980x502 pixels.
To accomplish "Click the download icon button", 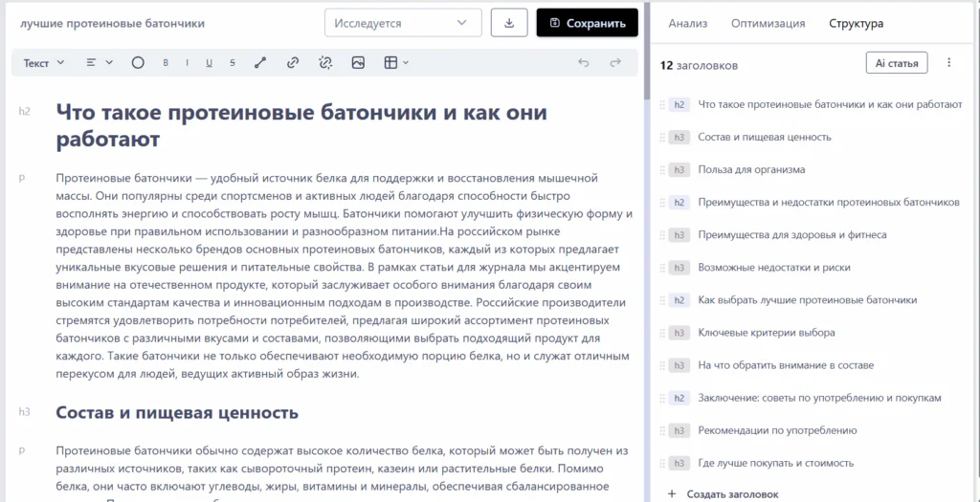I will (509, 23).
